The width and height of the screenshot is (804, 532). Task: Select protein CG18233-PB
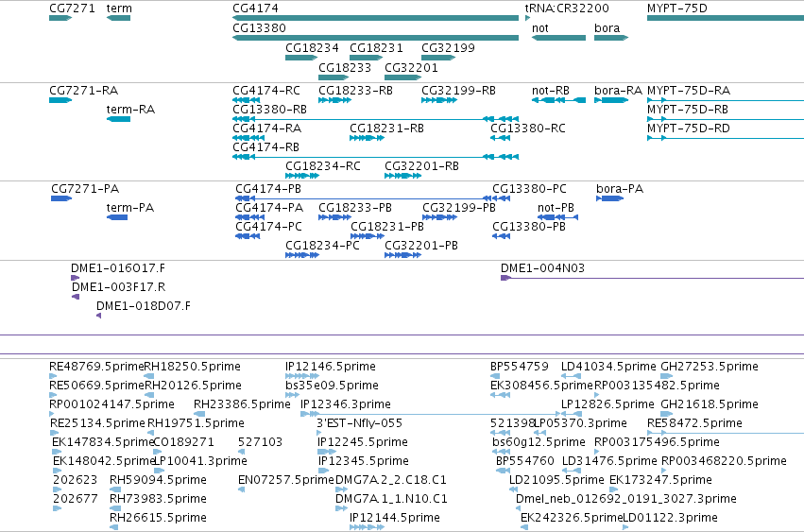point(334,217)
